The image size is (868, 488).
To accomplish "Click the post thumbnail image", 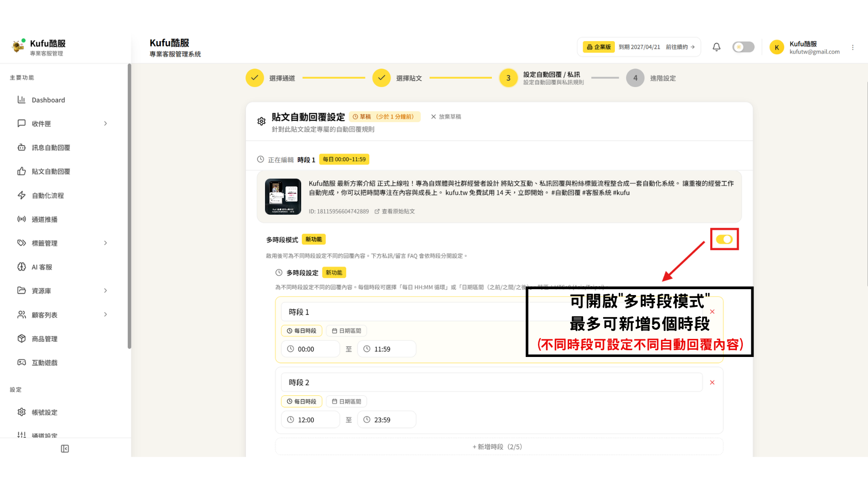I will 283,197.
